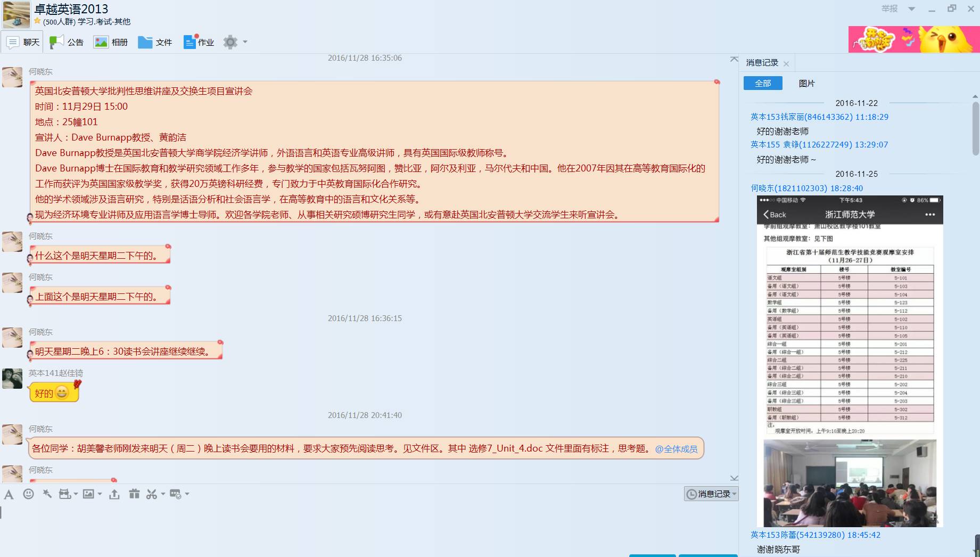Click the group avatar at top left
The height and width of the screenshot is (557, 980).
17,14
